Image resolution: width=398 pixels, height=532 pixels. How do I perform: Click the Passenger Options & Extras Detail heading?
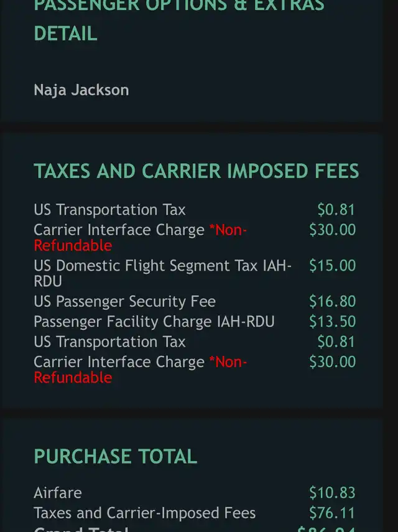click(178, 19)
